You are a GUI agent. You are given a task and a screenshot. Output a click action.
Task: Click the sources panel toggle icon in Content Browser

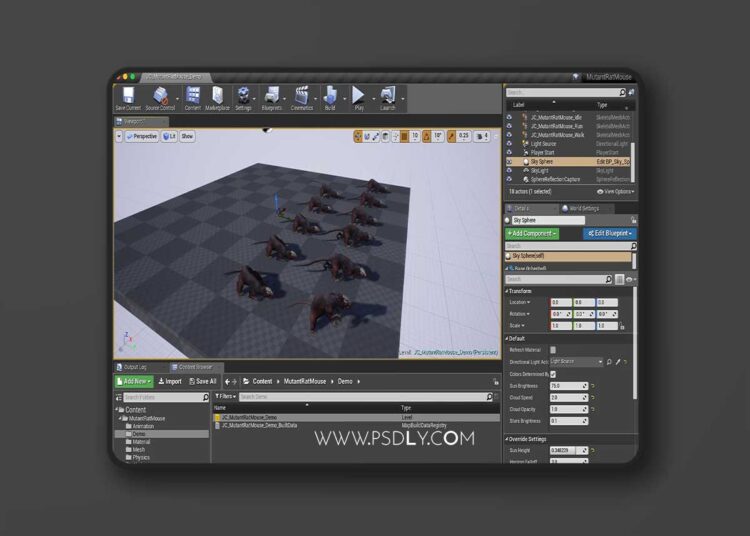coord(119,397)
